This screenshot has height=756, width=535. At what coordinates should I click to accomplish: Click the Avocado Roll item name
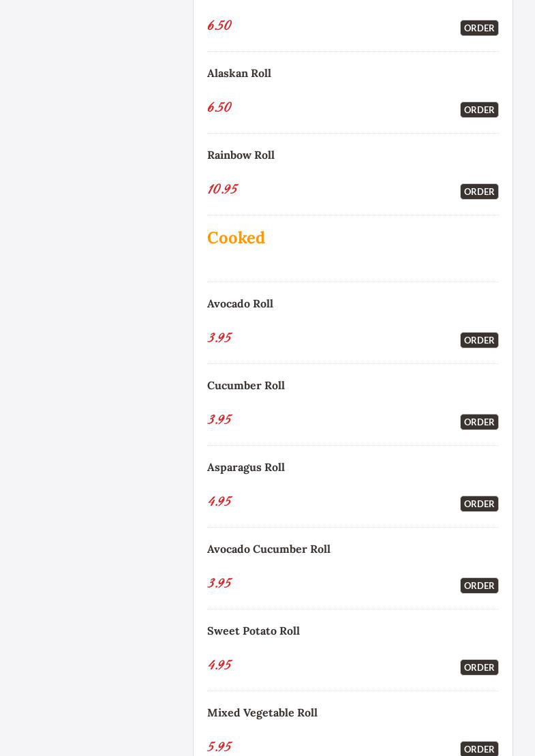coord(240,304)
